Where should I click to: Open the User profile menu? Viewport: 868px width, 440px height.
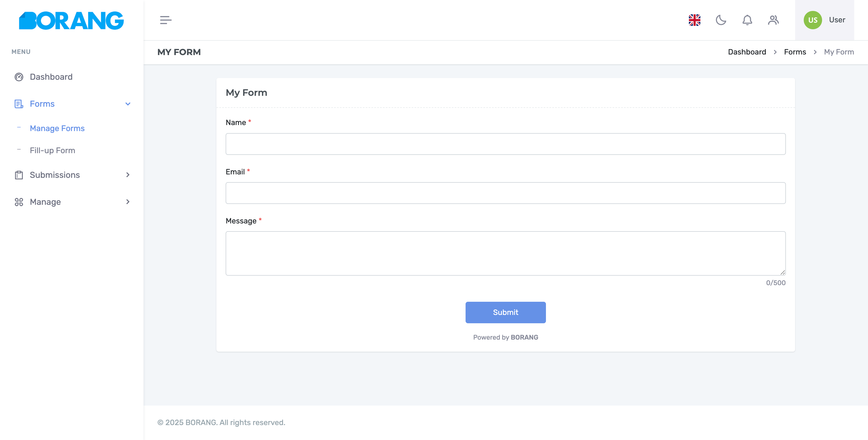pos(824,20)
